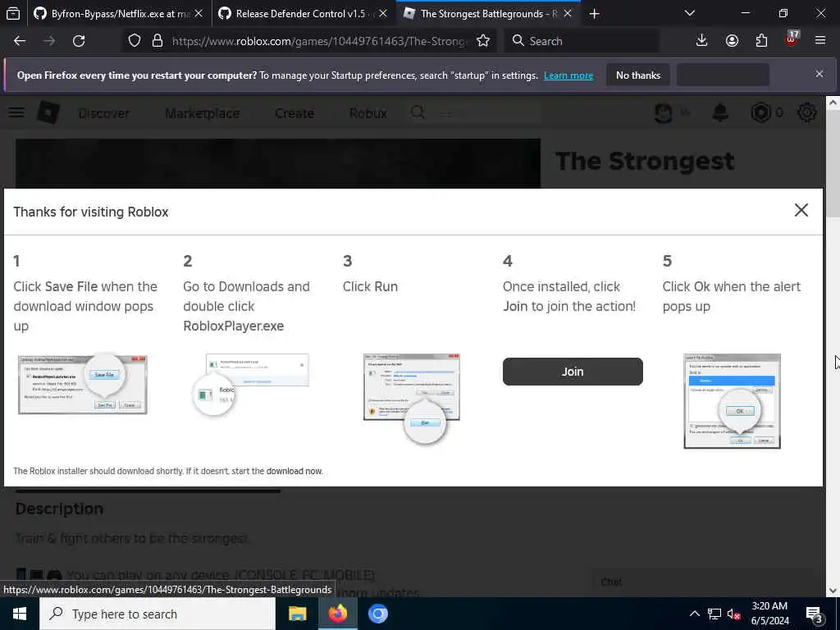The width and height of the screenshot is (840, 630).
Task: Click the Join button in step 4
Action: pos(573,372)
